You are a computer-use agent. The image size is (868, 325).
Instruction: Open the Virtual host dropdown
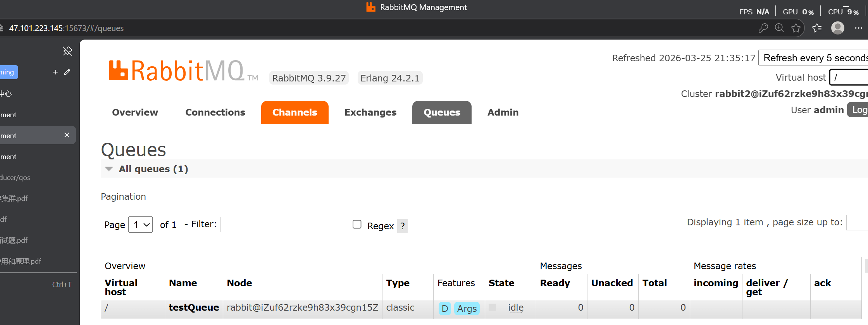[849, 77]
